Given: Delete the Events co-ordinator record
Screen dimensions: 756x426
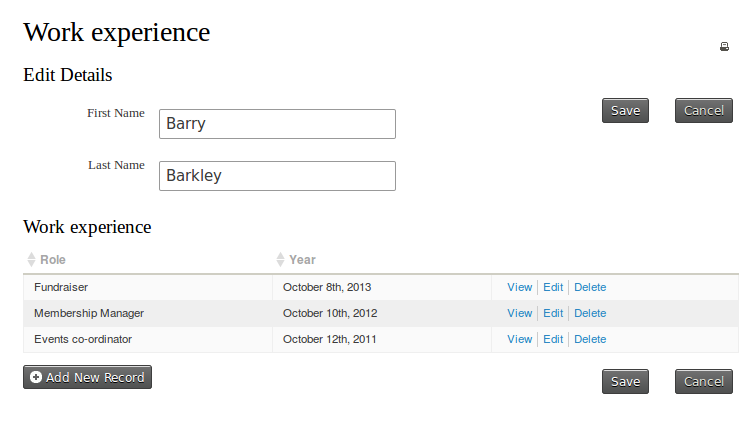Looking at the screenshot, I should coord(590,339).
